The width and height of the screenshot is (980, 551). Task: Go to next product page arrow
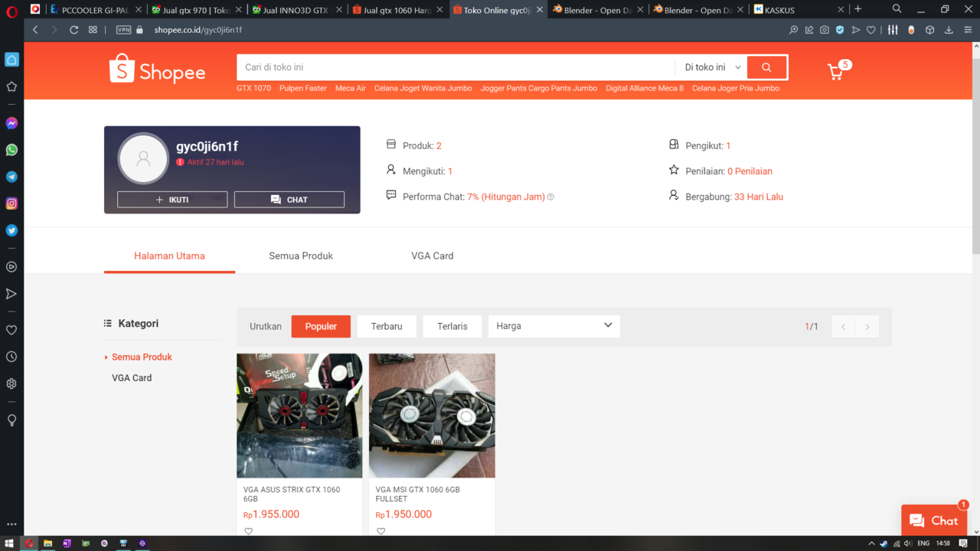(x=867, y=327)
